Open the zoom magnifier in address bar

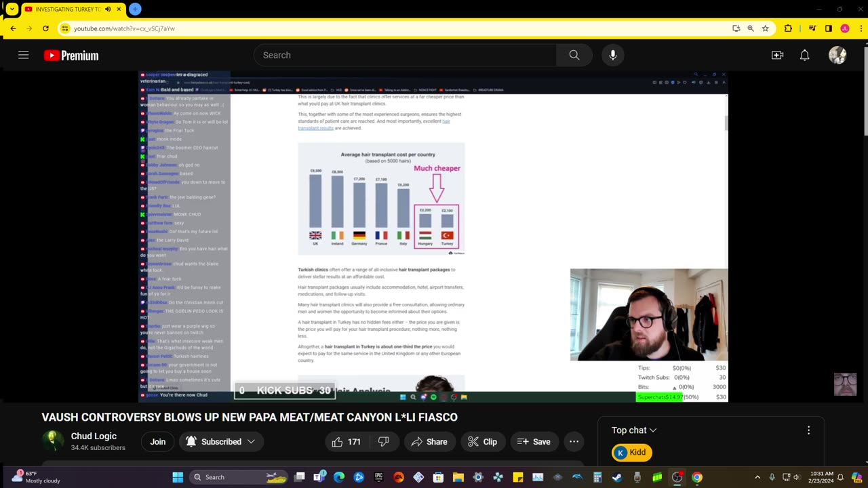pos(751,28)
